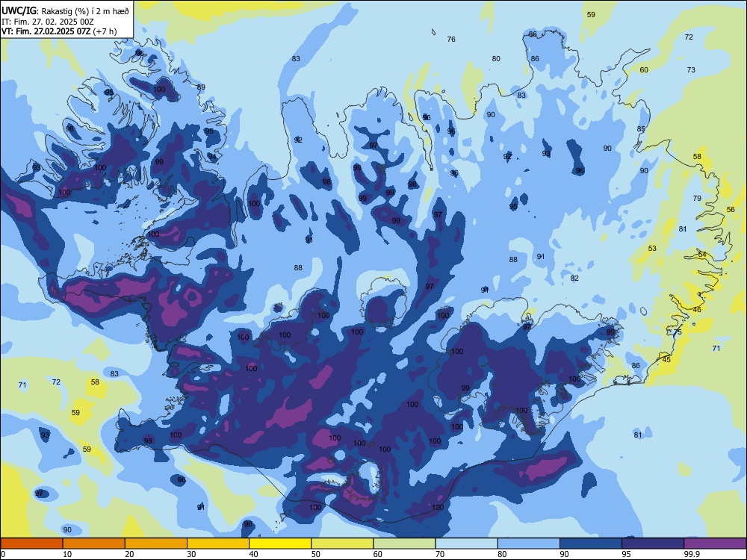The image size is (747, 560).
Task: Click the '95' legend tick label
Action: pos(626,554)
